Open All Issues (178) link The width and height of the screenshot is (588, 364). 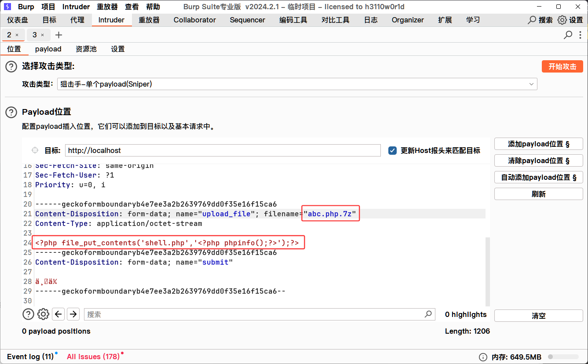click(93, 357)
